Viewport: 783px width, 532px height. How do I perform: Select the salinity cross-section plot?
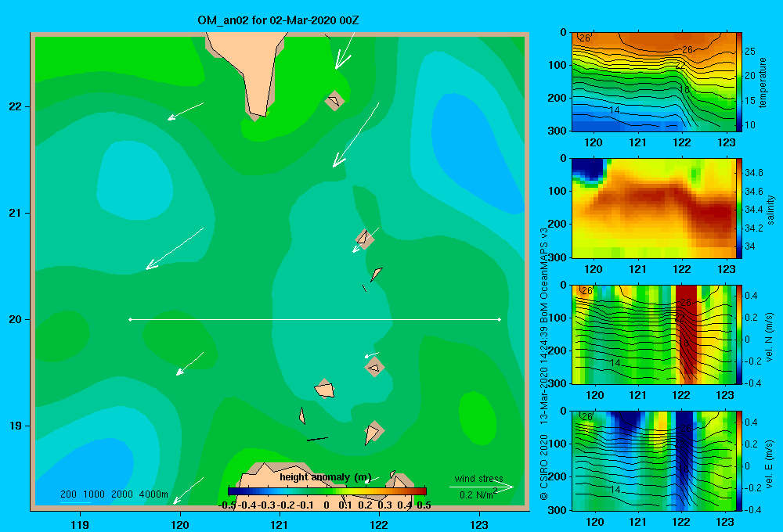coord(654,208)
